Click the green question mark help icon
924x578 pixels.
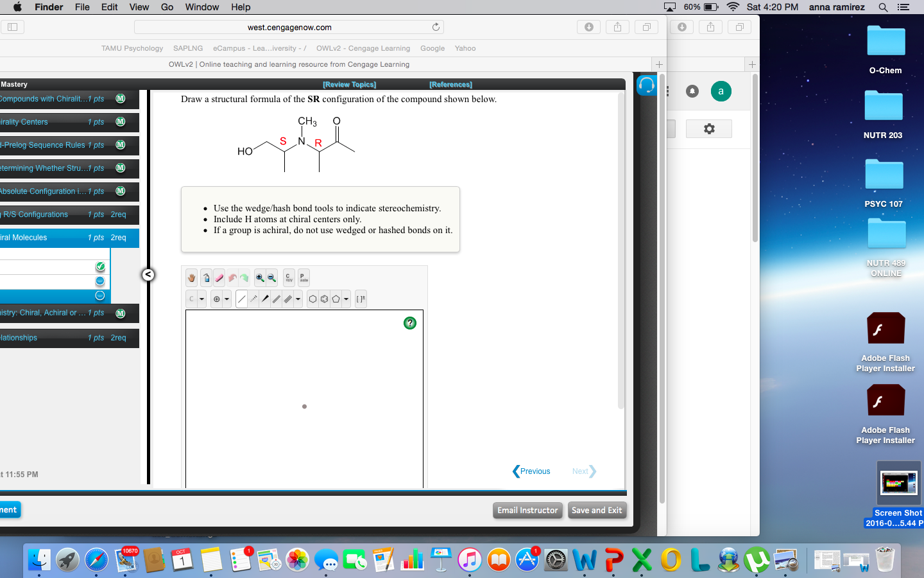point(410,323)
